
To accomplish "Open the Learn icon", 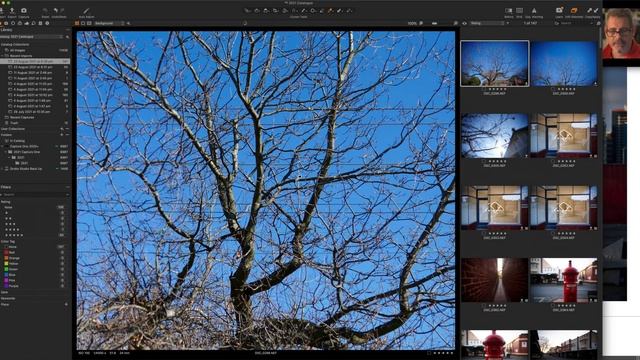I will point(559,11).
